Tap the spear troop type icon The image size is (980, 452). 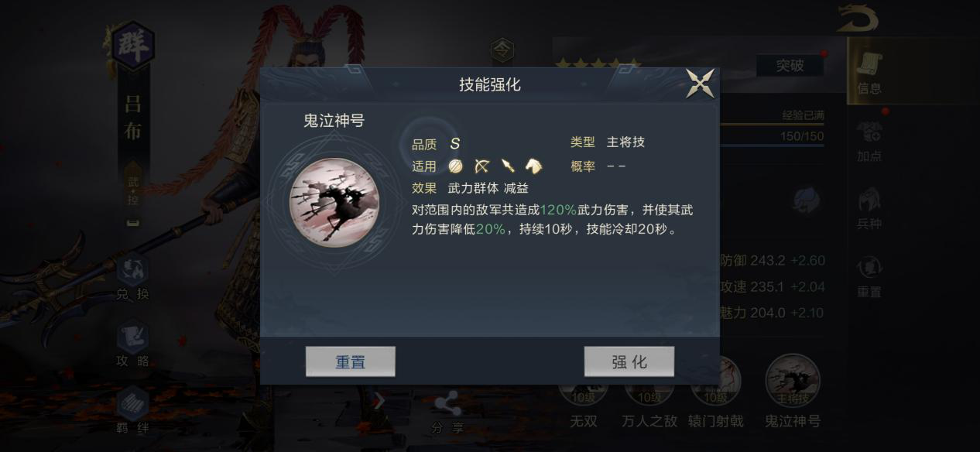[x=508, y=166]
